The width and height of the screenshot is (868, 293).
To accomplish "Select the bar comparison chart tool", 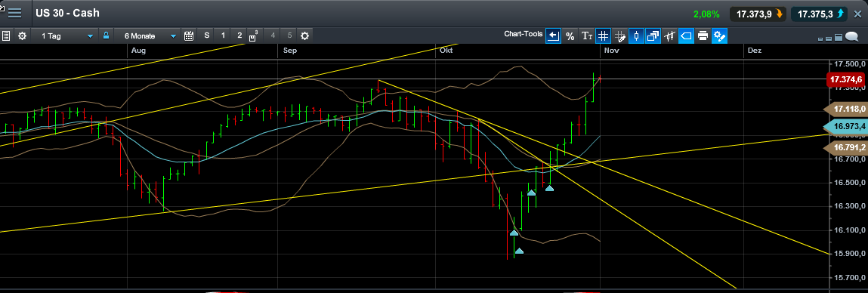I will coord(670,36).
